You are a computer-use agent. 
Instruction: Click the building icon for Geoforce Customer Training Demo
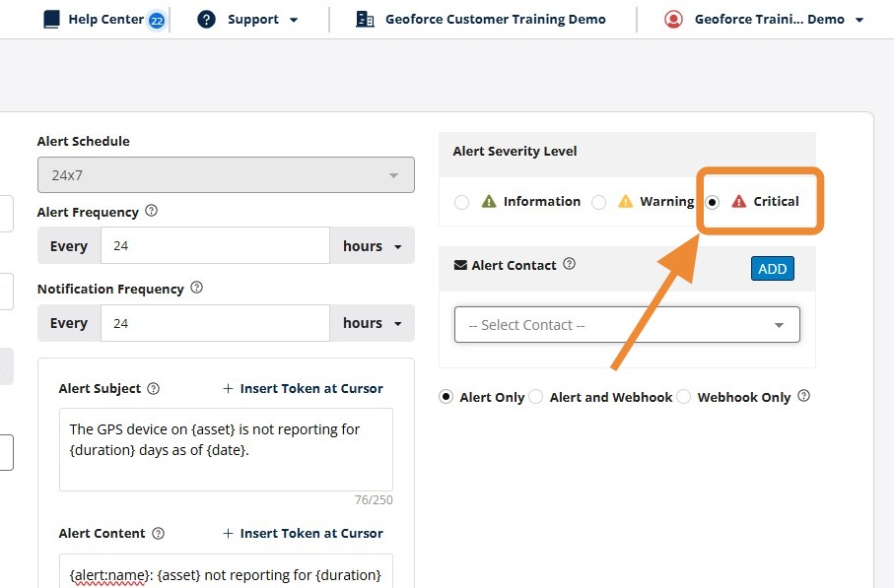(x=365, y=20)
